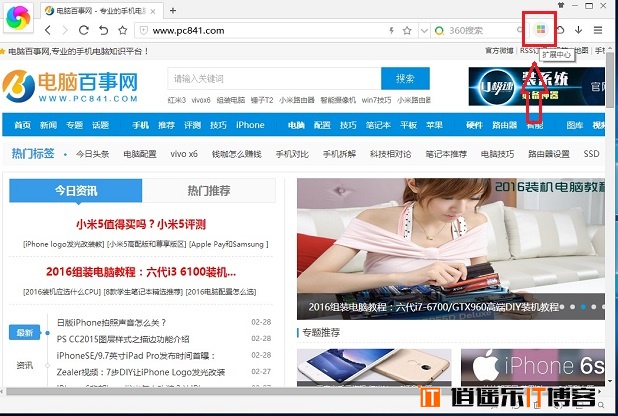Open the skin shirt icon in title bar
Screen dimensions: 618x416
point(561,6)
